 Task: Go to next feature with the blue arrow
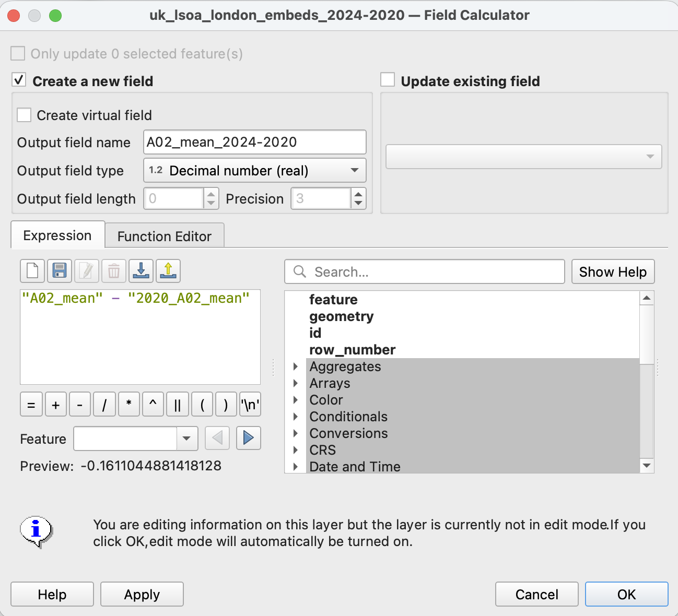coord(249,438)
